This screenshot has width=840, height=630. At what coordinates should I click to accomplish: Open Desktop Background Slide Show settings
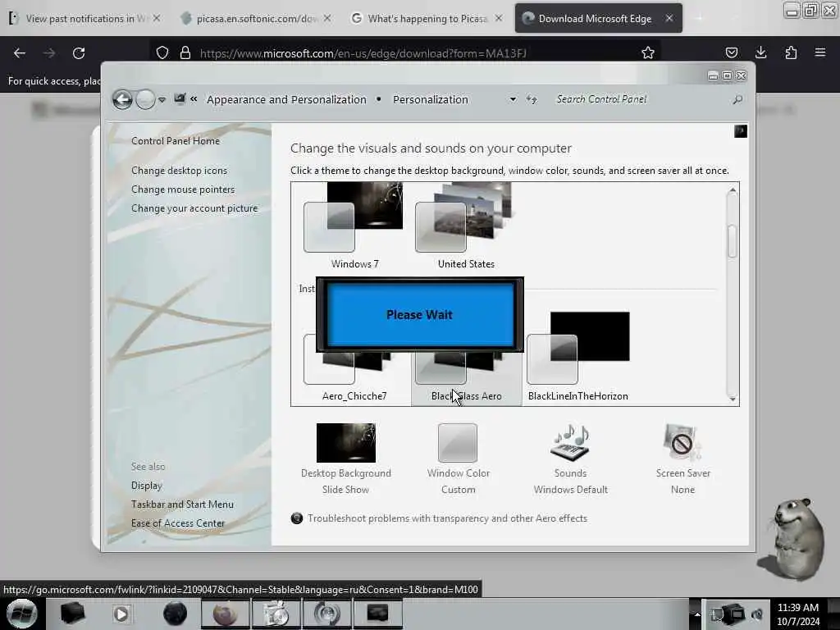coord(346,459)
